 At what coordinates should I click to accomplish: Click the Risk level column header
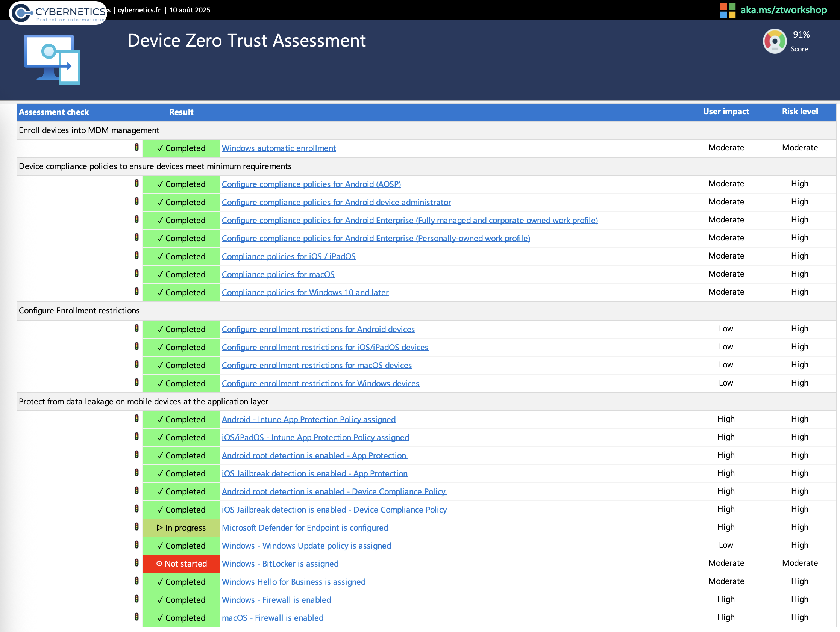pos(799,112)
